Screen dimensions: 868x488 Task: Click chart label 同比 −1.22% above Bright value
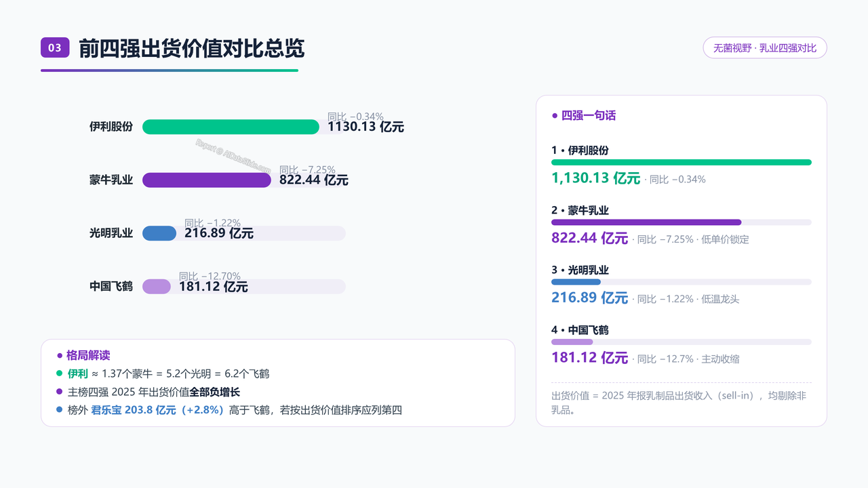[x=212, y=222]
